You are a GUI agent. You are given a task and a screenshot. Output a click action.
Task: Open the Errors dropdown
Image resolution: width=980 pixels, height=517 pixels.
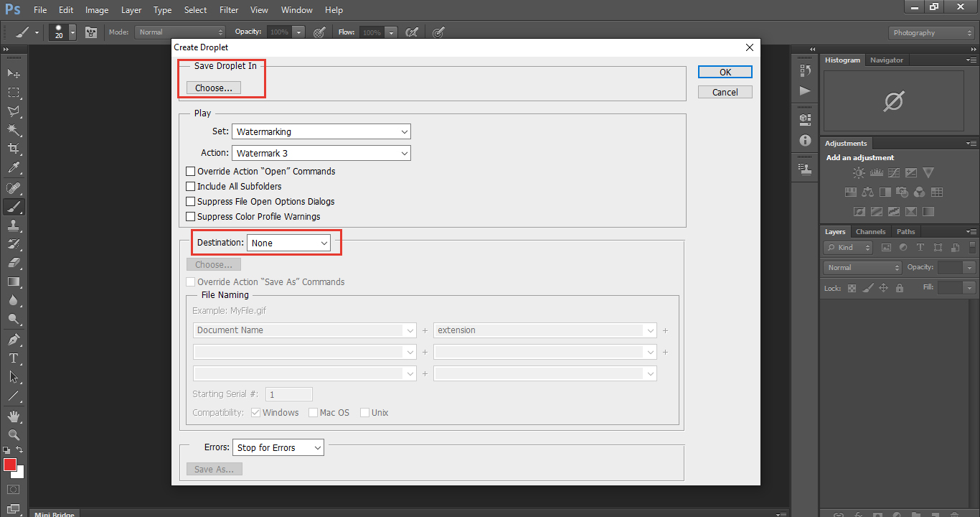coord(278,447)
